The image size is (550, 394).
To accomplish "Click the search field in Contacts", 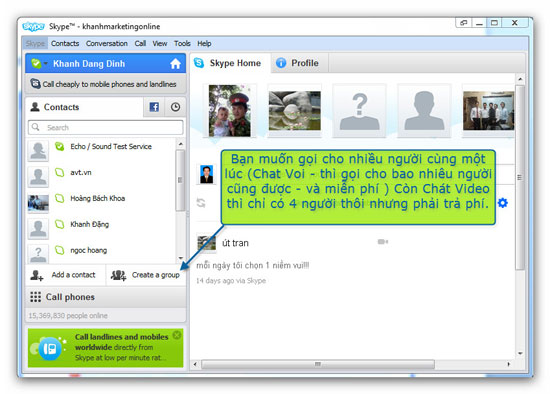I will point(106,127).
